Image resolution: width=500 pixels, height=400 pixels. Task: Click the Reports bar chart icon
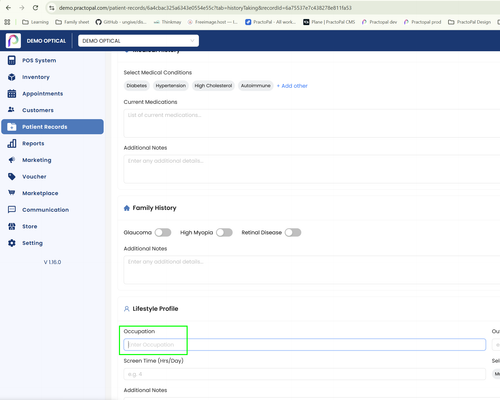(12, 143)
